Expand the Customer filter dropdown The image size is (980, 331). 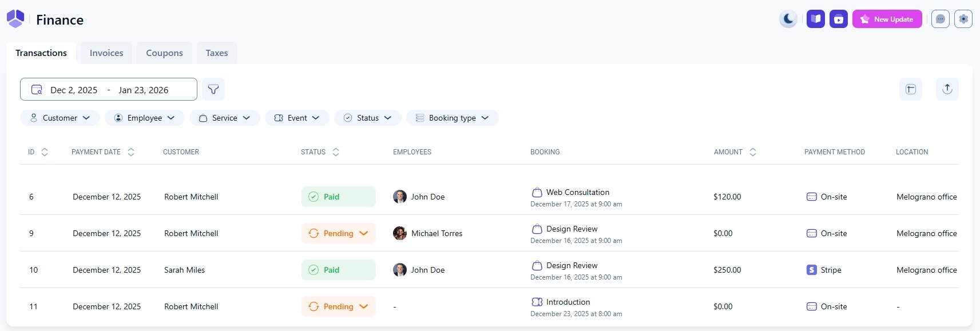[60, 118]
